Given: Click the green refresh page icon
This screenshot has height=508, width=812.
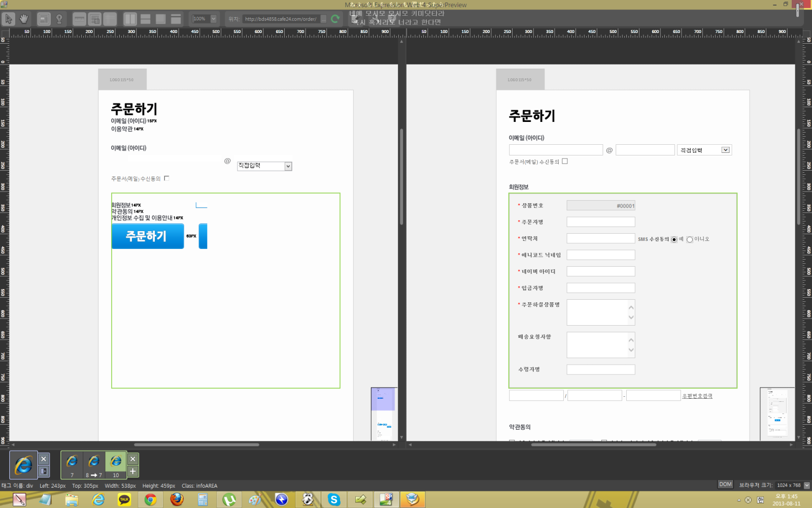Looking at the screenshot, I should tap(335, 19).
